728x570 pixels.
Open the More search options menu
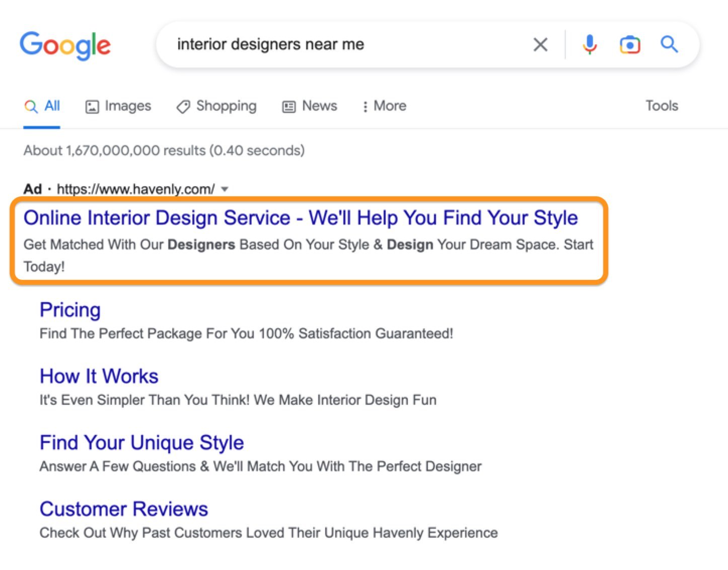coord(384,106)
